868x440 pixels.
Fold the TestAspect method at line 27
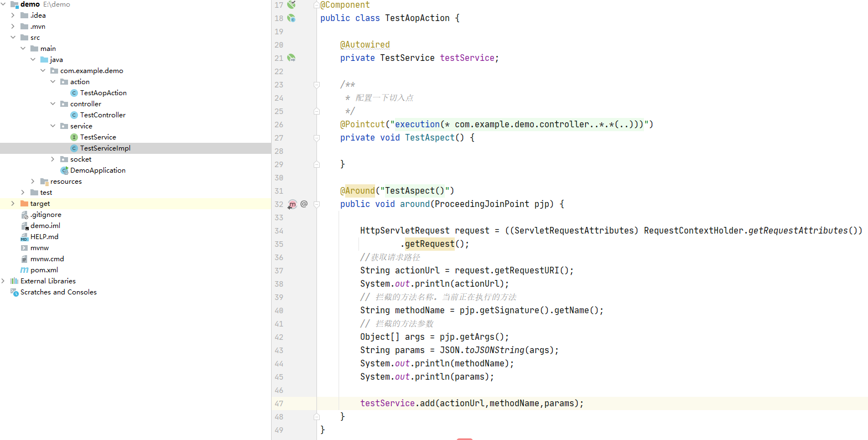pyautogui.click(x=316, y=138)
